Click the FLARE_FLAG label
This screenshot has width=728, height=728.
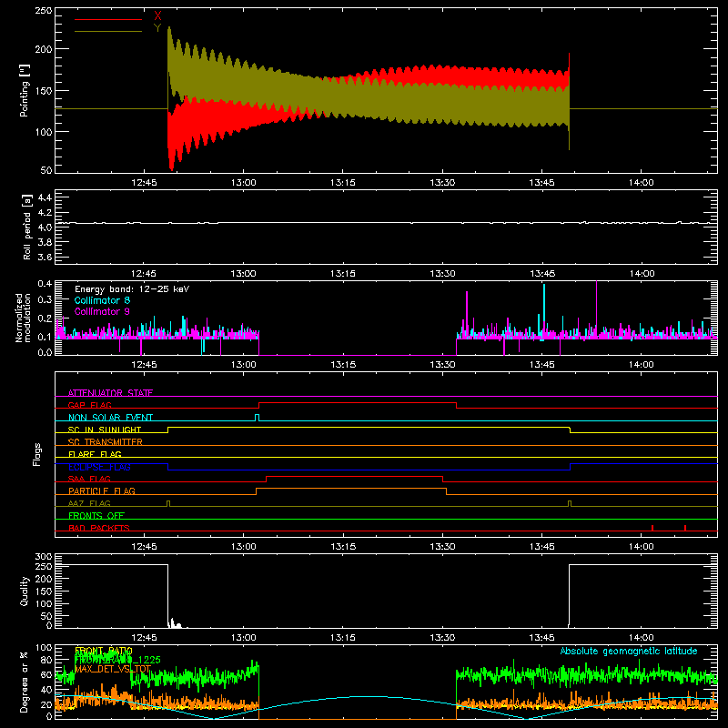95,454
